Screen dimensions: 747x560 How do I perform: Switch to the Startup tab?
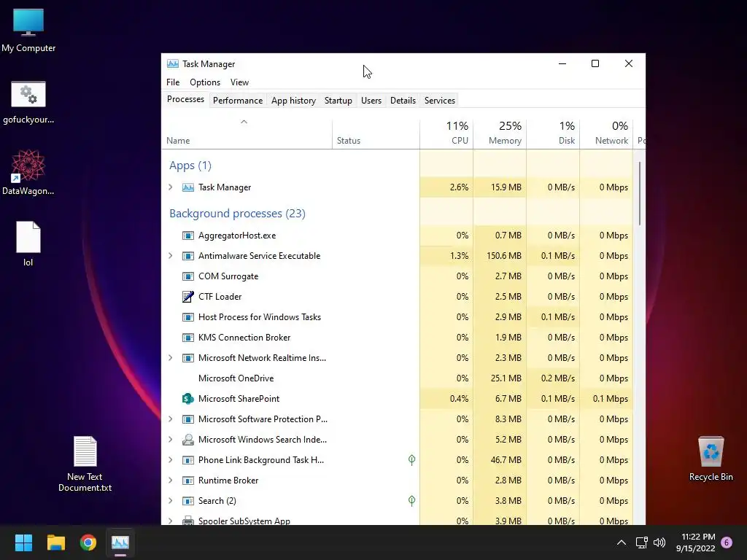[x=338, y=101]
